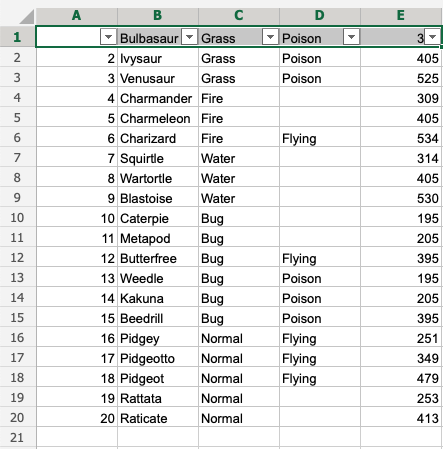Click the Charizard cell
This screenshot has width=443, height=449.
click(x=158, y=138)
